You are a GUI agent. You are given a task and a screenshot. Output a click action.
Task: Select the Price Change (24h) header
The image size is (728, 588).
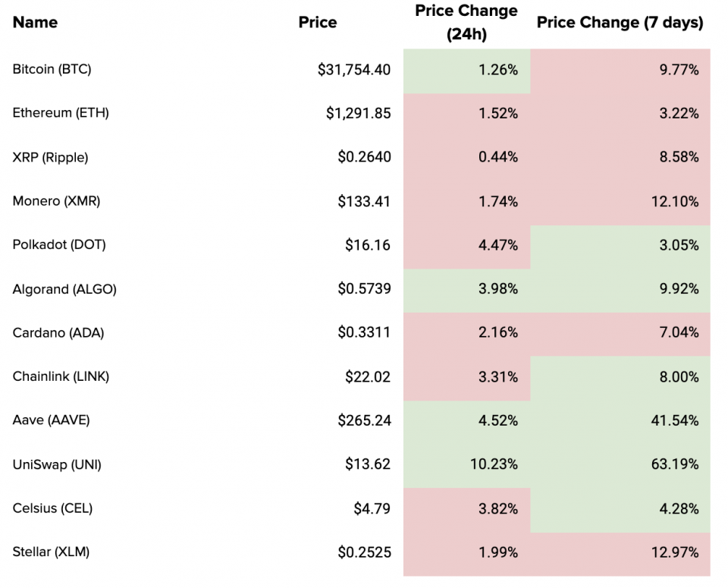point(466,23)
